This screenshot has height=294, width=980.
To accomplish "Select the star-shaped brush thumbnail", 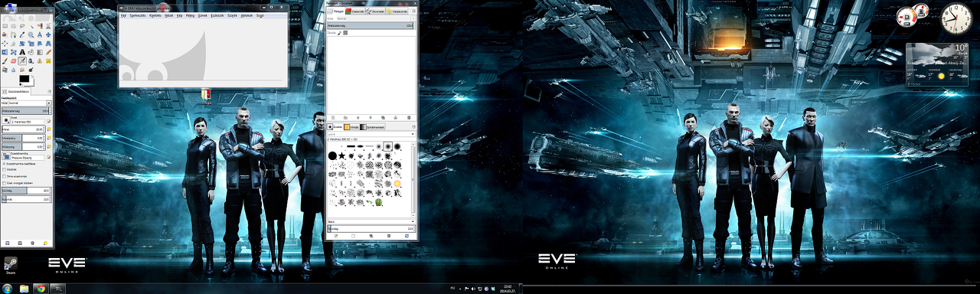I will click(341, 155).
